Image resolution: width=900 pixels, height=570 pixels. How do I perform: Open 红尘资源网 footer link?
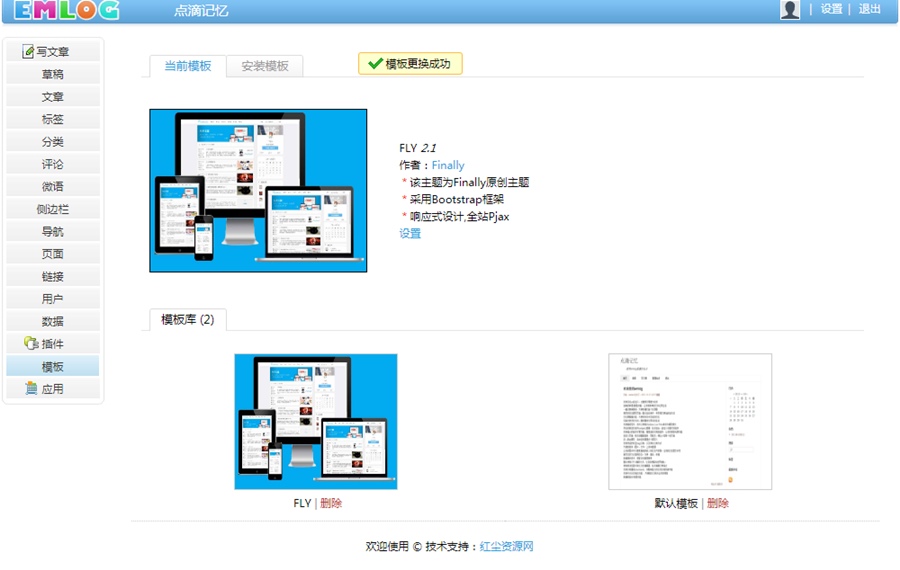point(506,546)
